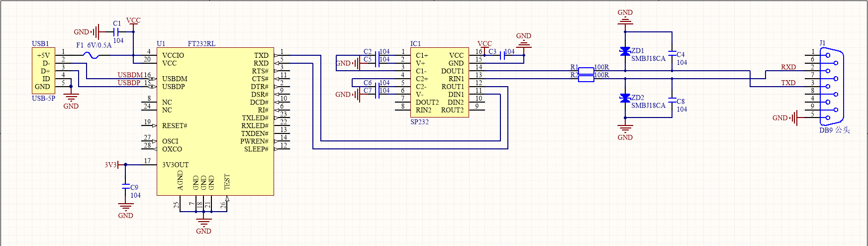Select resistor R1 symbol
This screenshot has height=246, width=868.
coord(587,71)
